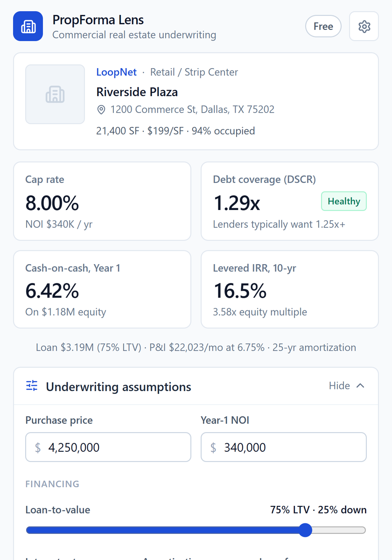Click the 1200 Commerce St address text
Screen dimensions: 392x560
pyautogui.click(x=192, y=110)
